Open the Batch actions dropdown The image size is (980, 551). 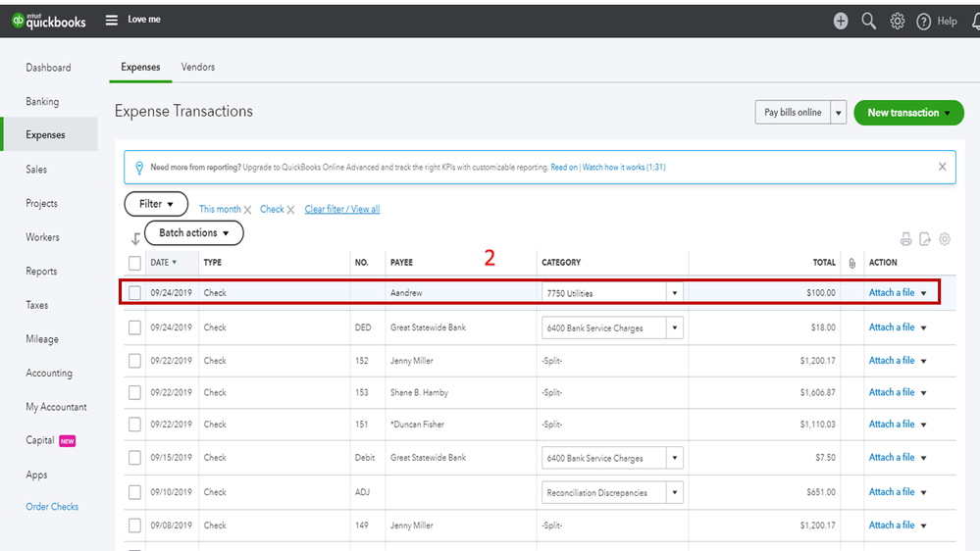pyautogui.click(x=193, y=233)
